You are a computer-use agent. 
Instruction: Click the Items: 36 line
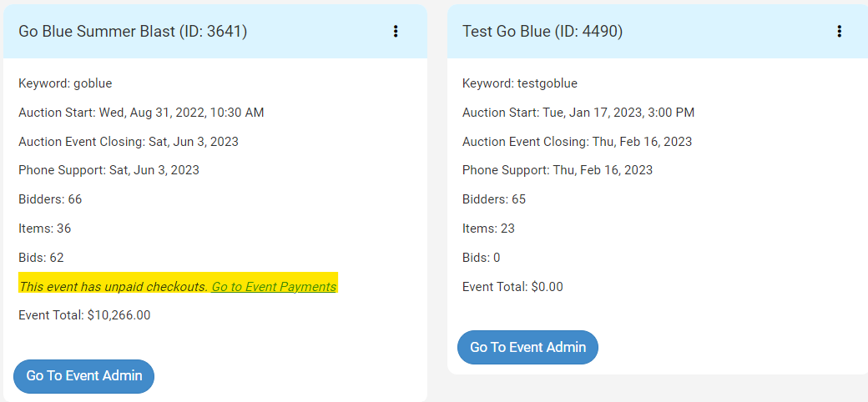tap(44, 229)
